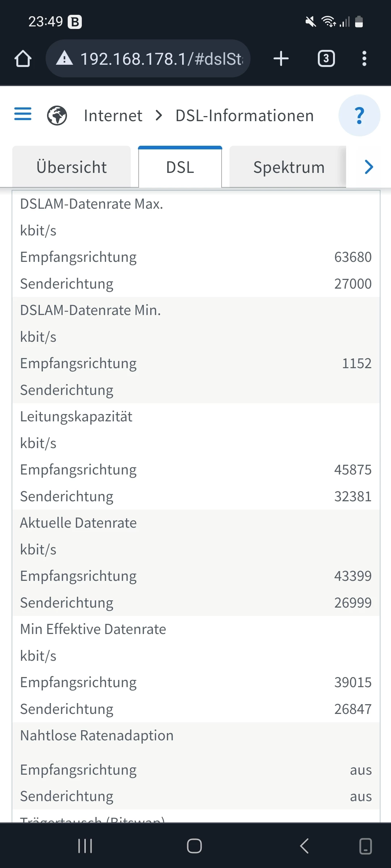
Task: Open the browser three-dot menu
Action: (x=364, y=59)
